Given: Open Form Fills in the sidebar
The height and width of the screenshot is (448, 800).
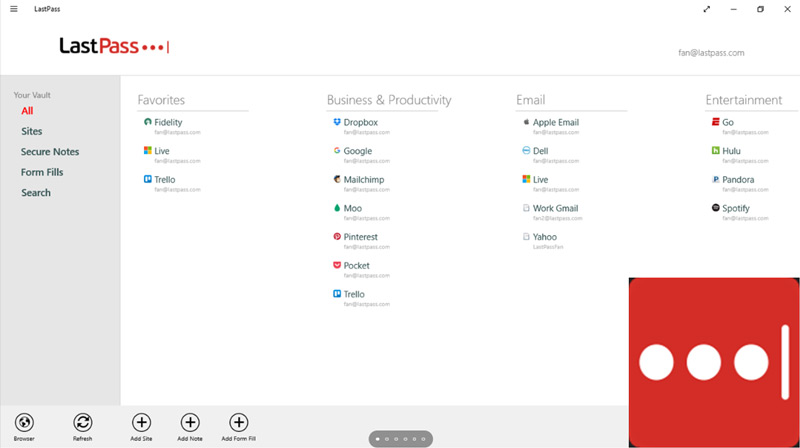Looking at the screenshot, I should click(x=42, y=172).
